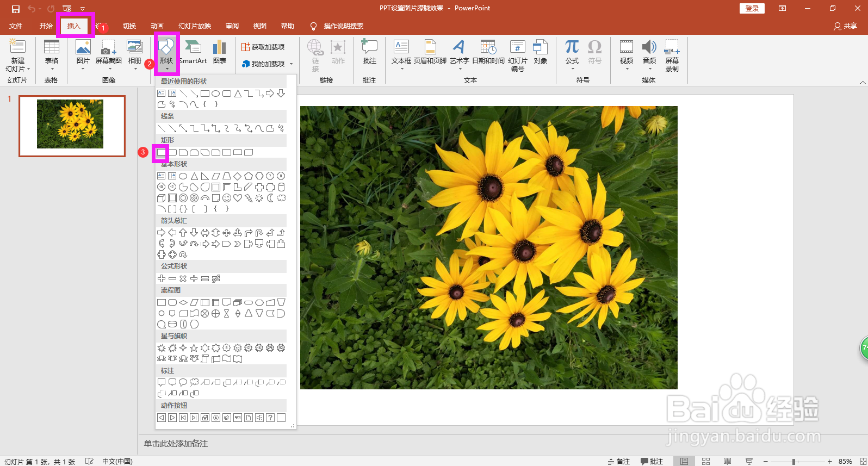Open the 幻灯片放映 Slide Show tab

pyautogui.click(x=195, y=26)
